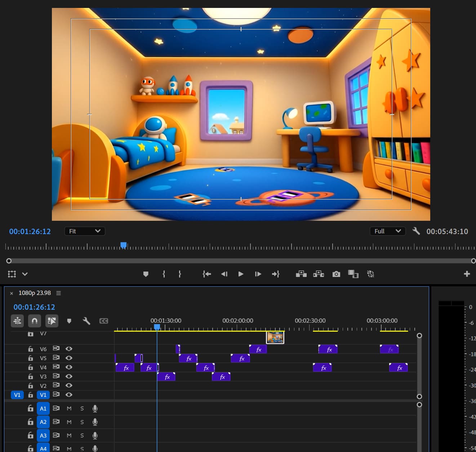The image size is (476, 452).
Task: Select the thumbnail clip on track V7
Action: click(x=275, y=337)
